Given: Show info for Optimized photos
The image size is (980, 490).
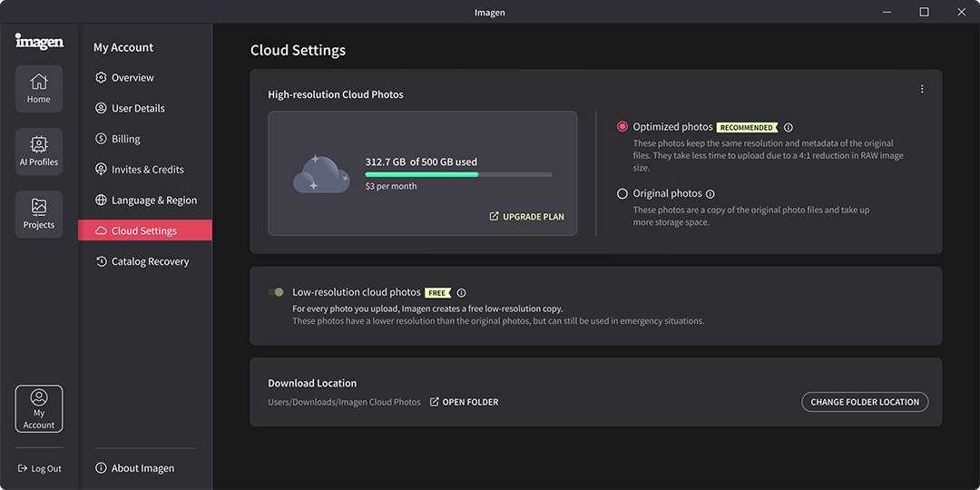Looking at the screenshot, I should (x=789, y=128).
